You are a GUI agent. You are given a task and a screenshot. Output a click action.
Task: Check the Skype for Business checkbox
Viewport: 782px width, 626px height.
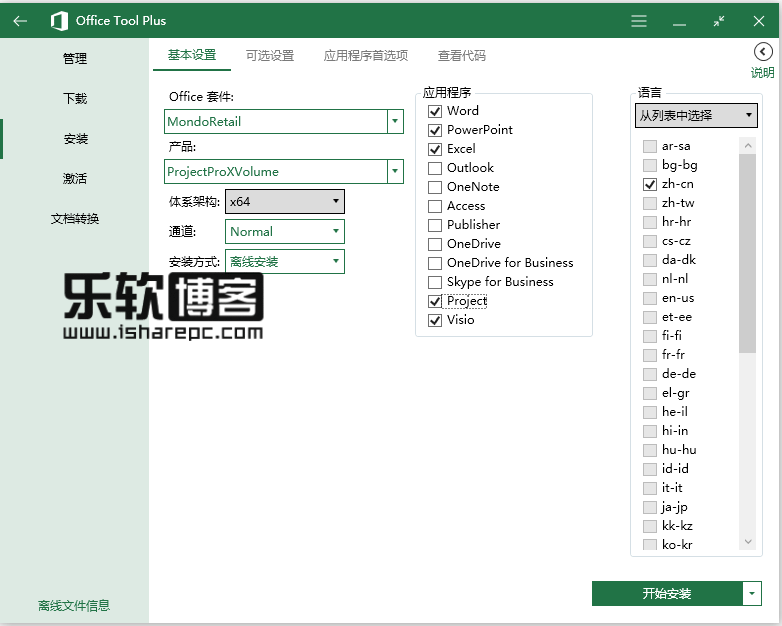pyautogui.click(x=435, y=282)
